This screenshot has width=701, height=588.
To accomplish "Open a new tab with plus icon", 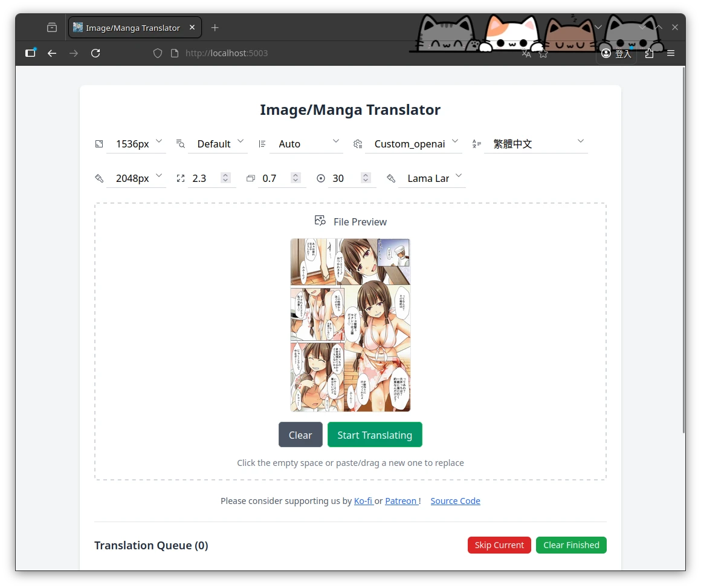I will tap(215, 28).
